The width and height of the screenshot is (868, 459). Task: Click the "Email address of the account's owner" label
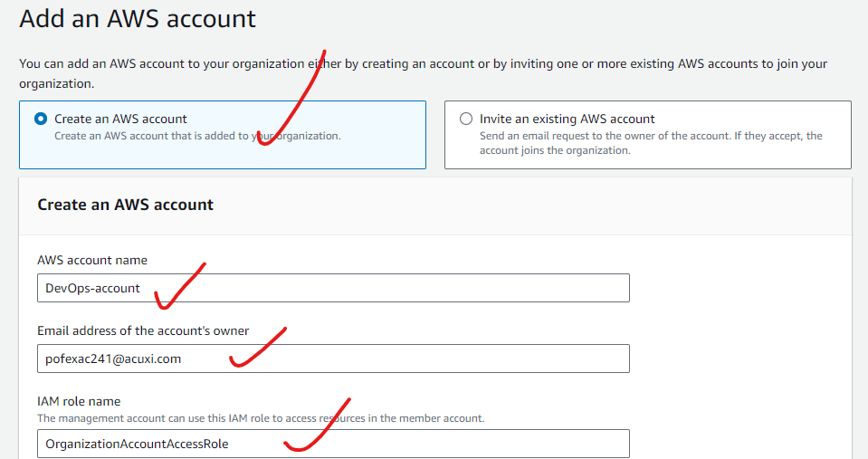click(x=142, y=330)
